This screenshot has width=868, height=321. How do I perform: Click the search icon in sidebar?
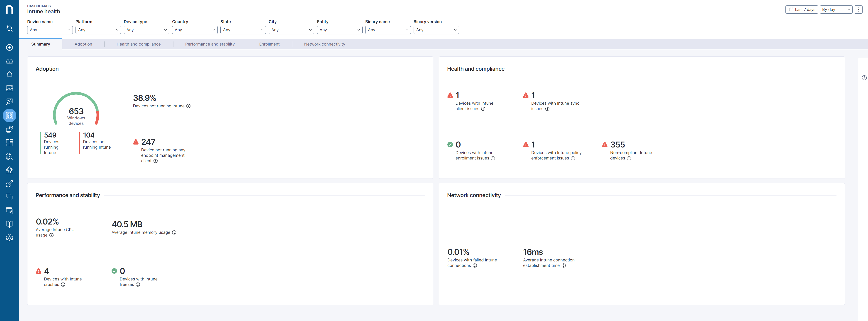[10, 29]
